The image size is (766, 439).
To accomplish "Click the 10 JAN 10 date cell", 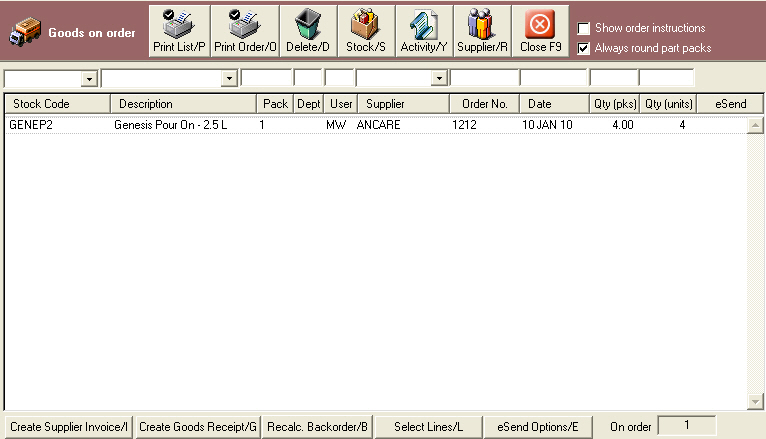I will (x=547, y=125).
